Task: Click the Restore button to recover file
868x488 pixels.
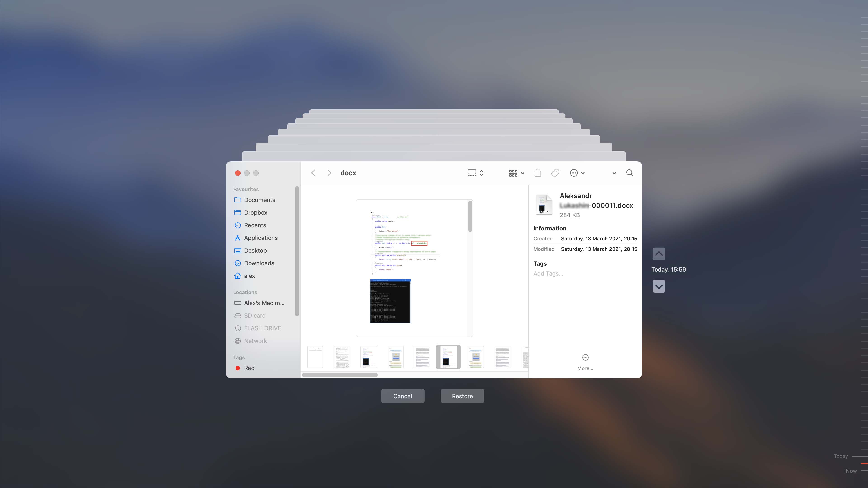Action: (x=463, y=396)
